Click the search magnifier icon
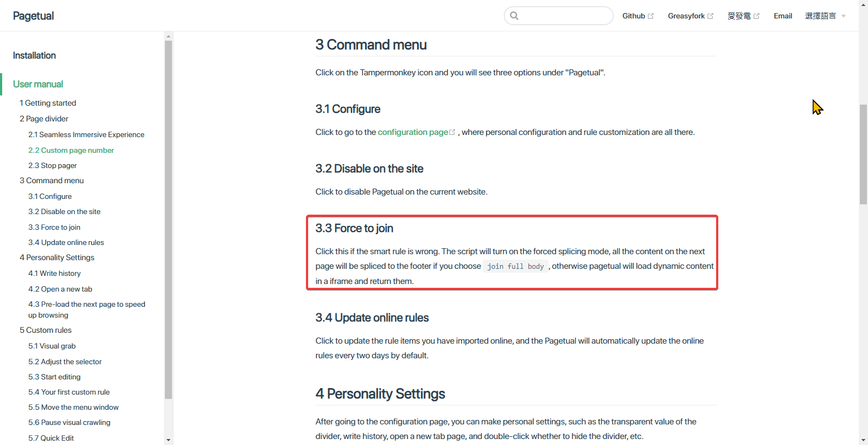The width and height of the screenshot is (868, 445). [x=514, y=15]
